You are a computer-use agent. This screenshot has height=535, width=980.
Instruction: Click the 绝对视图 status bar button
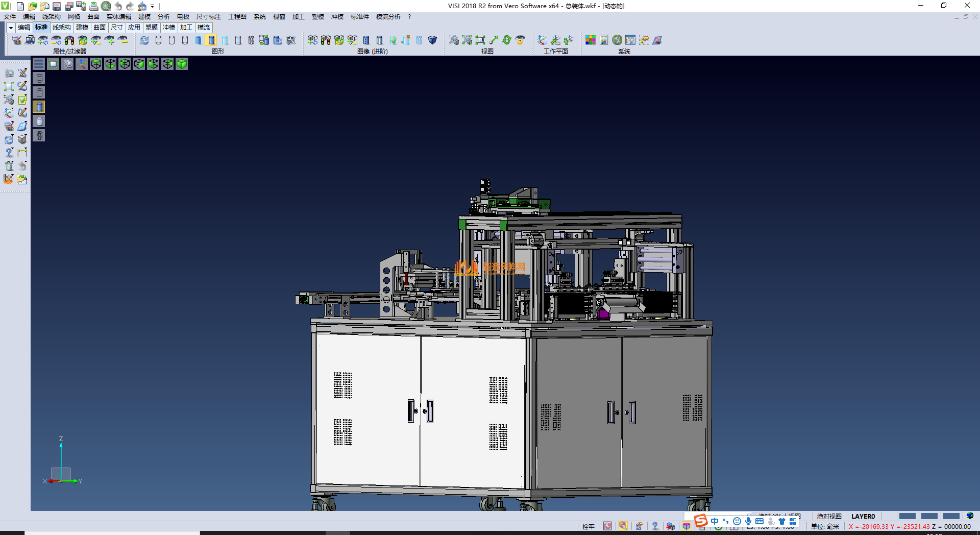[829, 516]
